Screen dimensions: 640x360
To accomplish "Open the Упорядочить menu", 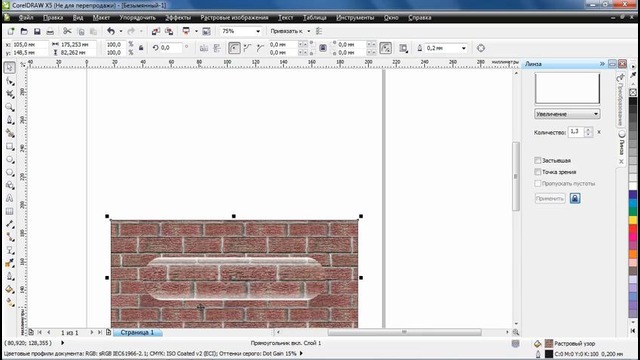I will (x=138, y=18).
